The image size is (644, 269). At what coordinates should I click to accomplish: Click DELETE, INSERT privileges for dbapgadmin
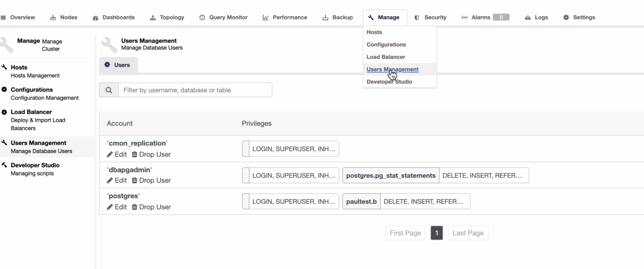[484, 175]
